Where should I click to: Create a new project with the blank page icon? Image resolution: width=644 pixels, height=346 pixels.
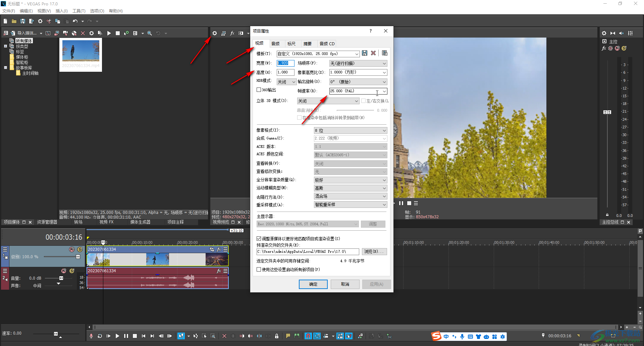coord(5,21)
